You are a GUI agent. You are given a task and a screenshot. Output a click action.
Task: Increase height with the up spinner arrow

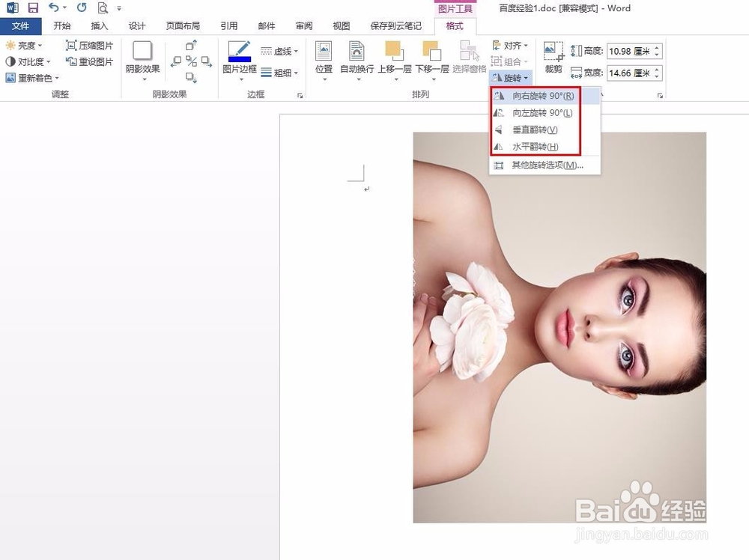click(x=657, y=47)
